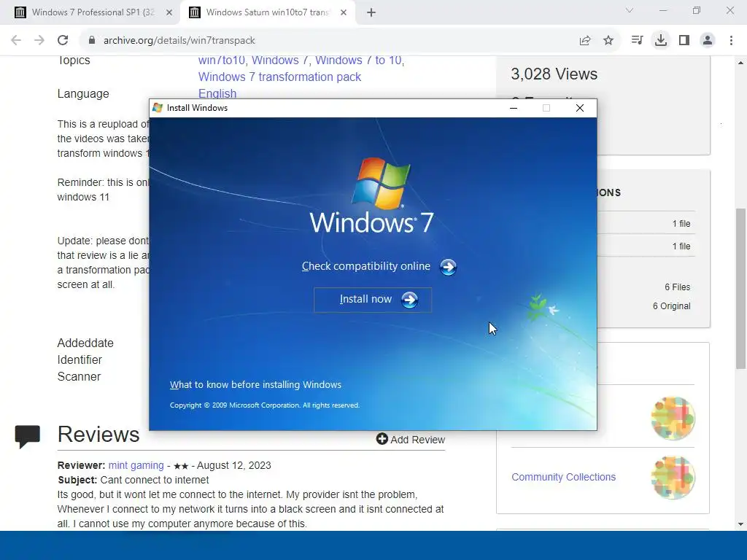Click 3,028 Views text
Viewport: 747px width, 560px height.
[554, 74]
